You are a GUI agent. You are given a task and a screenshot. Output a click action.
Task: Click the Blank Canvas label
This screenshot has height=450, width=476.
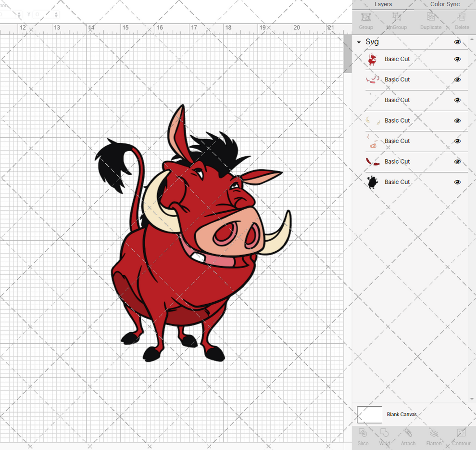click(402, 414)
